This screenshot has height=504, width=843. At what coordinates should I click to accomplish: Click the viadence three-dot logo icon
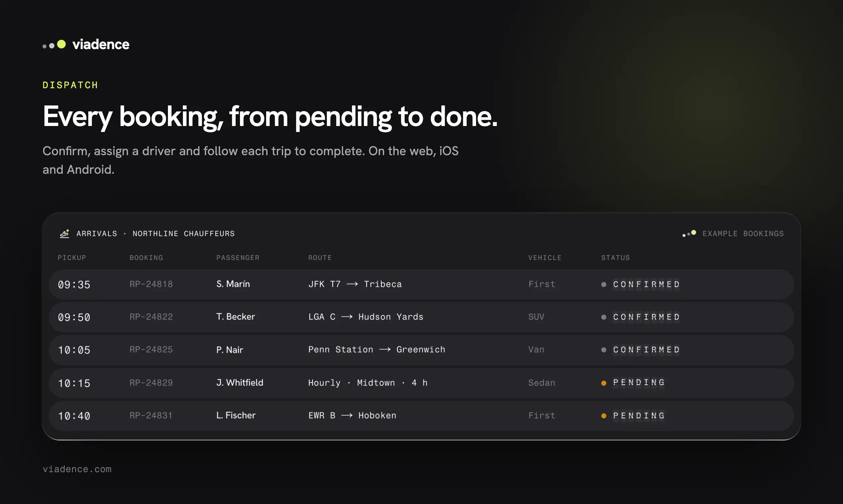click(54, 44)
